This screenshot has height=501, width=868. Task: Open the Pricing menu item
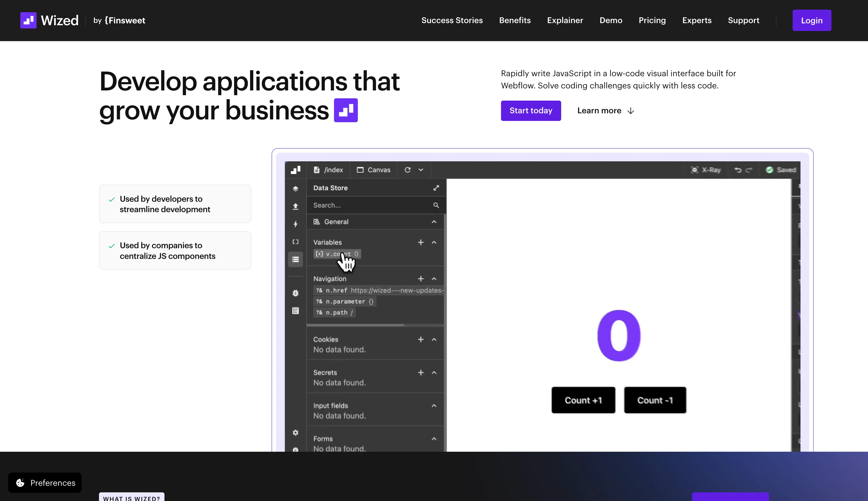pos(652,20)
